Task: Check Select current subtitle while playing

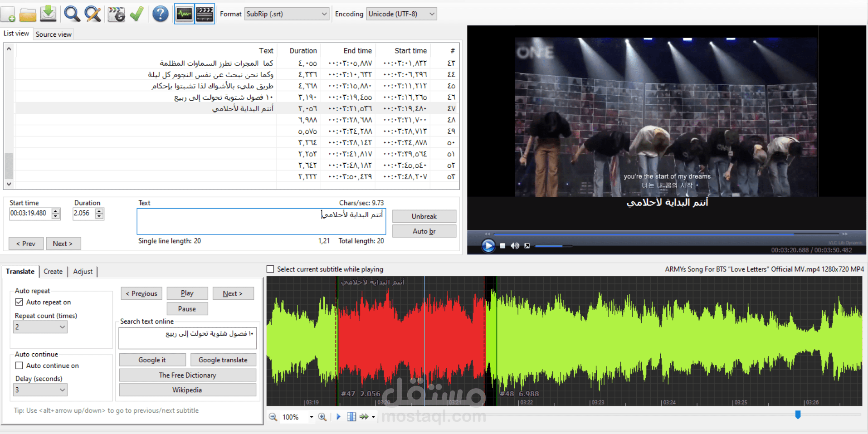Action: [270, 269]
